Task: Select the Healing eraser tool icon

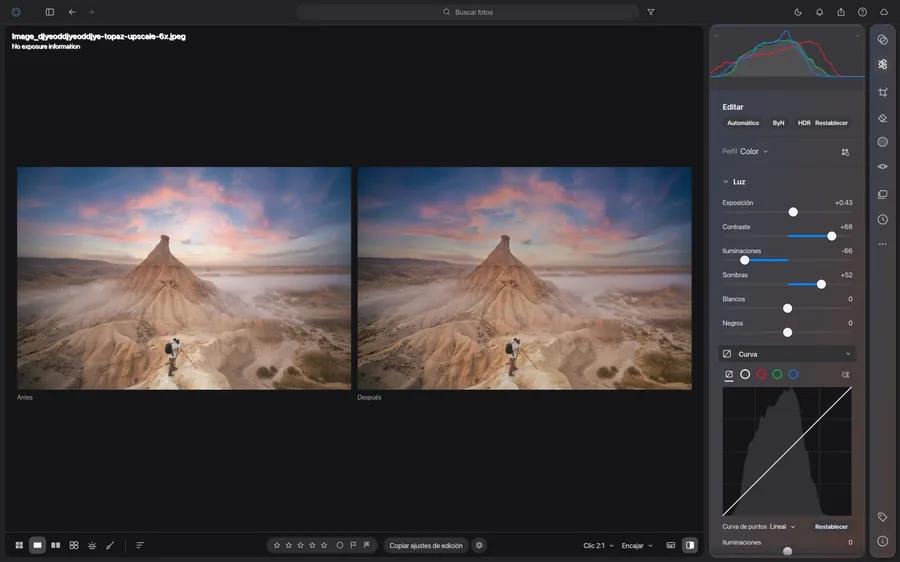Action: [883, 118]
